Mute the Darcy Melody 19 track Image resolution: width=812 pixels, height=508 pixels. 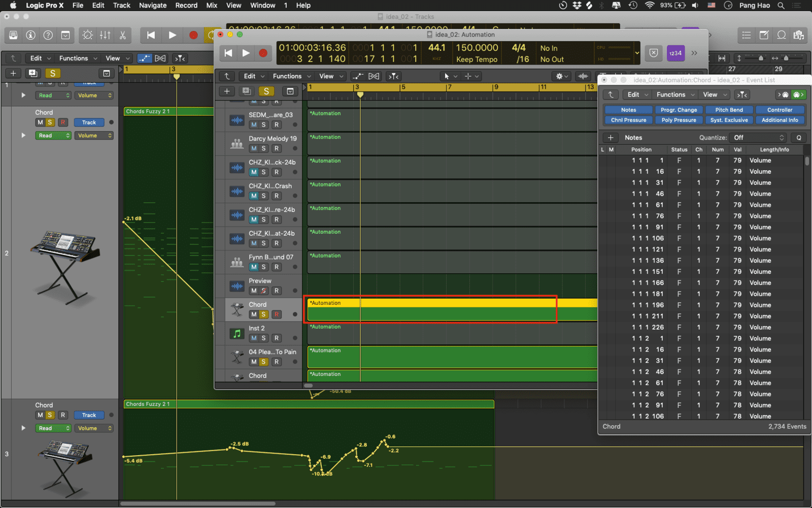[254, 148]
